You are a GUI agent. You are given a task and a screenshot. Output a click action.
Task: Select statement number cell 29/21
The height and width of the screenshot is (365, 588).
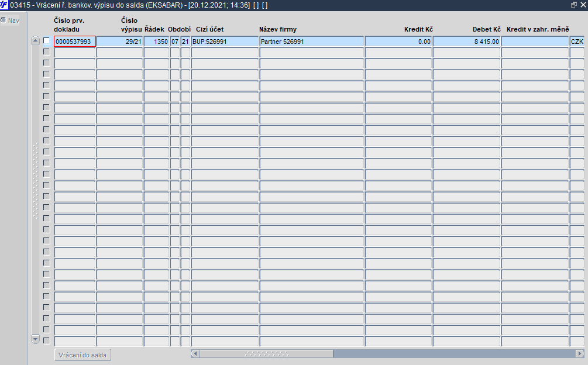pyautogui.click(x=119, y=42)
